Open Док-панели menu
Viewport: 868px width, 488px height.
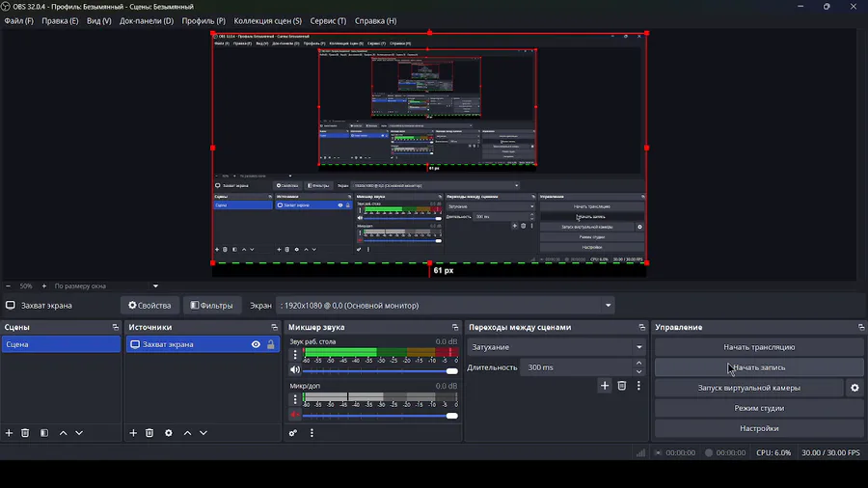click(x=147, y=21)
